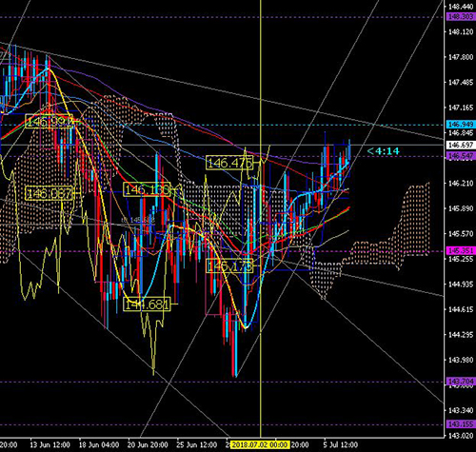Click the 148.120 price scale value
Viewport: 476px width, 452px height.
coord(461,31)
